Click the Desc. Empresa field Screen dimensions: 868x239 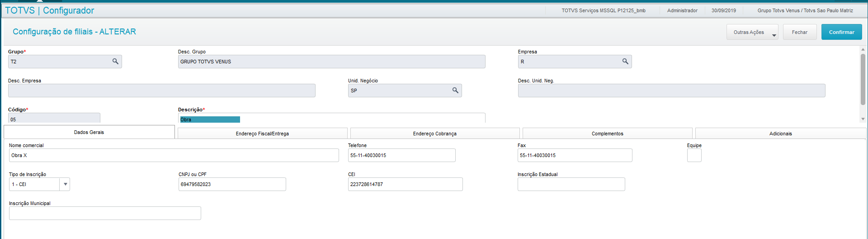click(161, 91)
